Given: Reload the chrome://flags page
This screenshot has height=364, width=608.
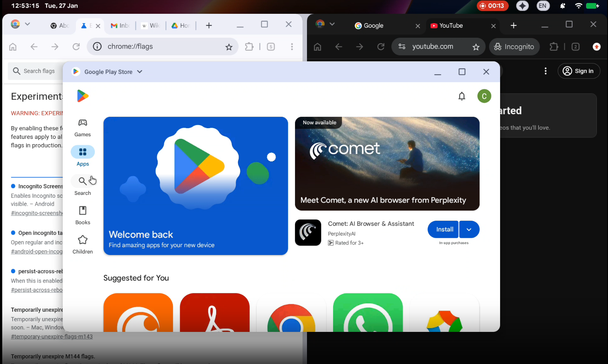Looking at the screenshot, I should pyautogui.click(x=76, y=47).
